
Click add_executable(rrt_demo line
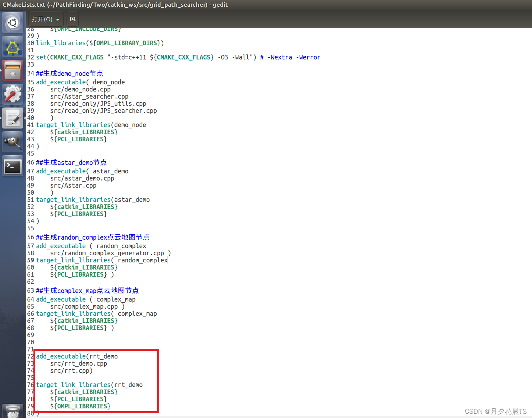pyautogui.click(x=77, y=356)
